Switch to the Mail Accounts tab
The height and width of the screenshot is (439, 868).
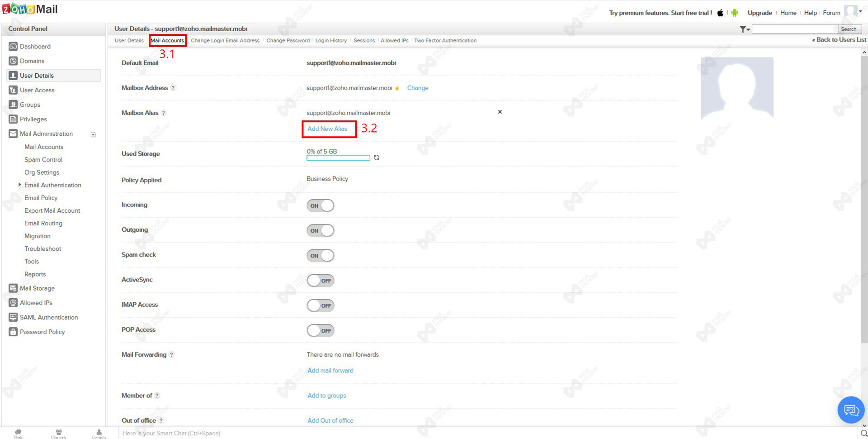point(167,40)
